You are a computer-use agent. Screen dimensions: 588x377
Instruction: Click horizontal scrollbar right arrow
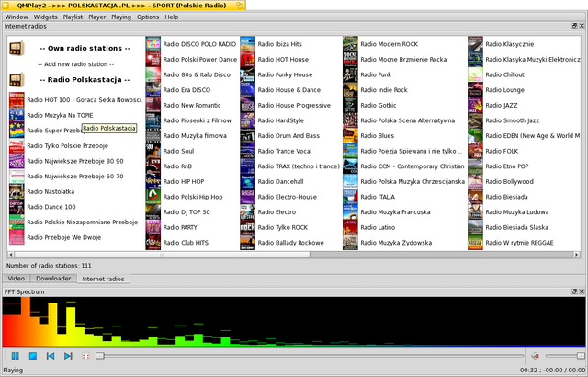click(577, 255)
